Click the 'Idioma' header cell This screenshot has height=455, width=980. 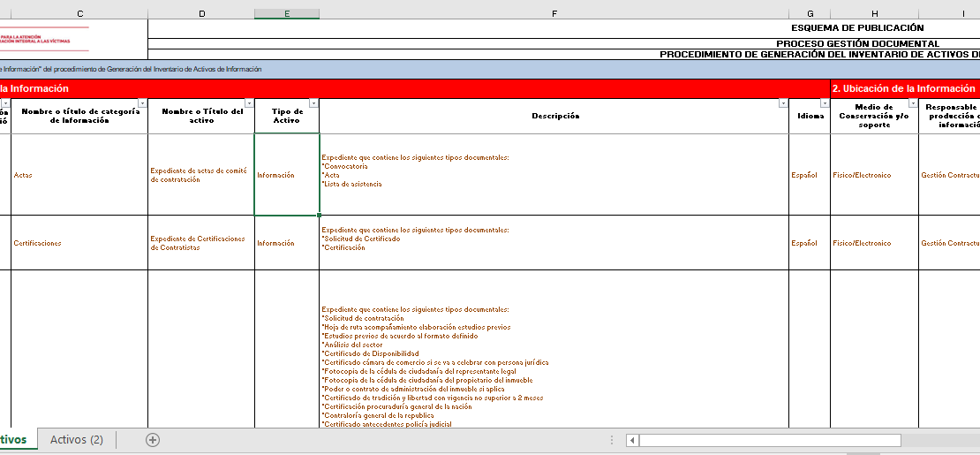(810, 116)
